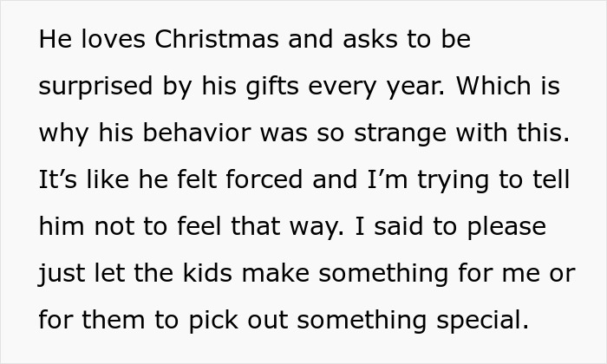The height and width of the screenshot is (364, 607).
Task: Click the word "trying" in the fourth line
Action: click(x=453, y=181)
